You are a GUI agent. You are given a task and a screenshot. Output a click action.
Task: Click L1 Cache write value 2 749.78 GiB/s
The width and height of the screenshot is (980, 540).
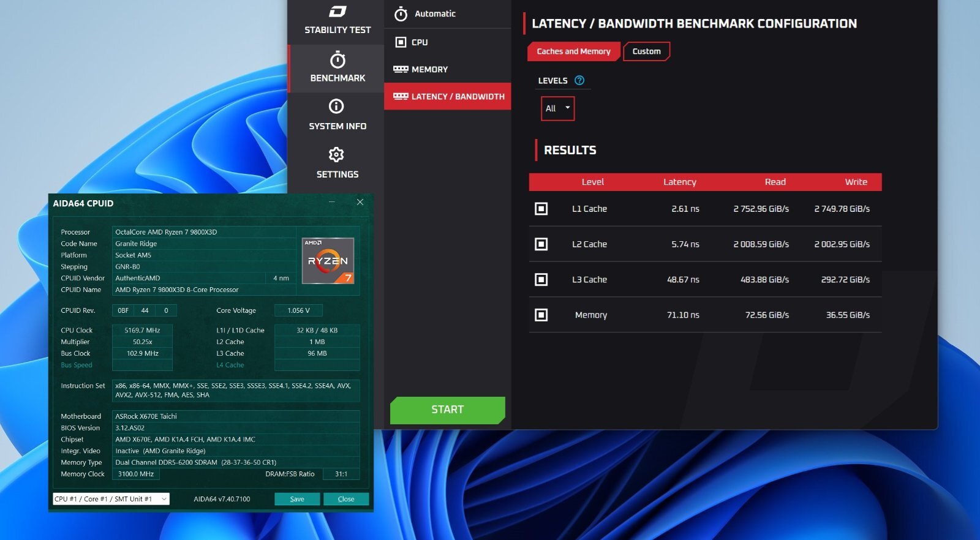tap(842, 209)
